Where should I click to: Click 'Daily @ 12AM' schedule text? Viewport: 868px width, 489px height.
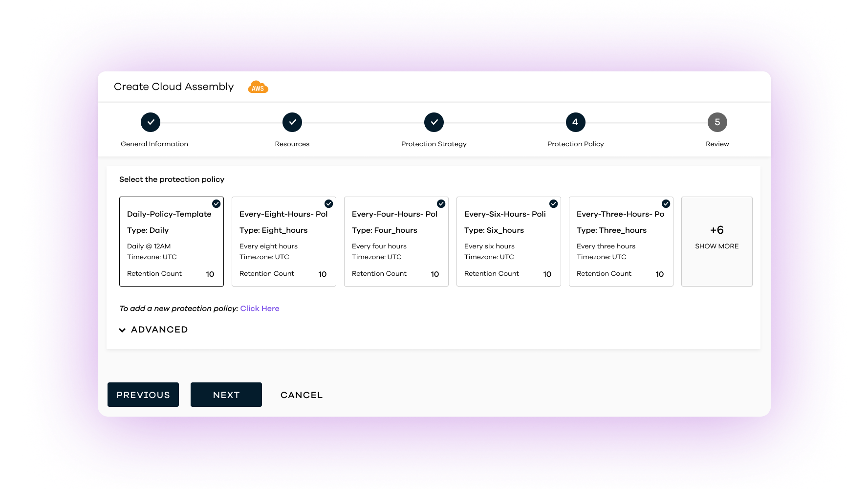tap(149, 246)
